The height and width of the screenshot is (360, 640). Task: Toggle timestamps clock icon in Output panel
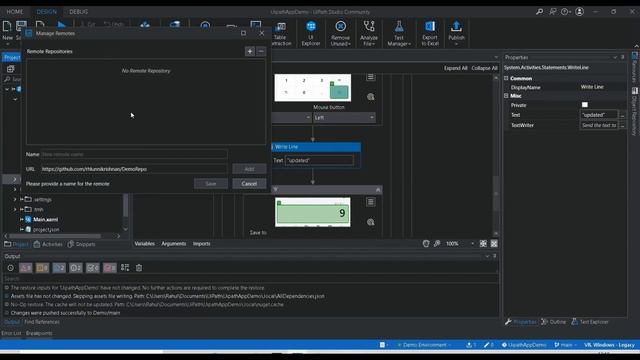pos(11,268)
